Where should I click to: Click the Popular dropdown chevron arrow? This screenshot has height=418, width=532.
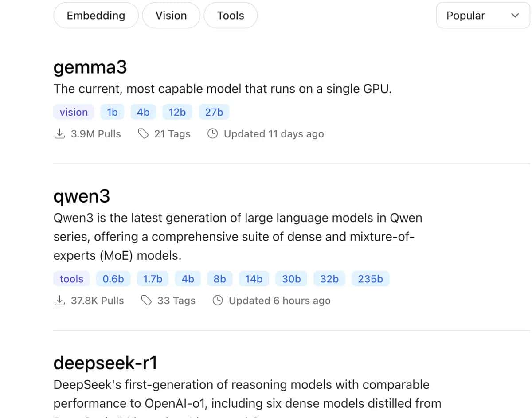click(x=515, y=16)
